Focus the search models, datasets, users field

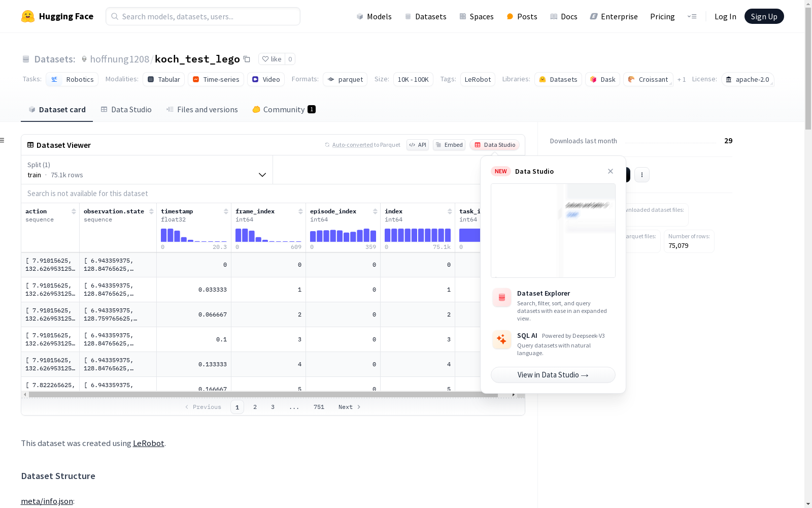[x=203, y=16]
